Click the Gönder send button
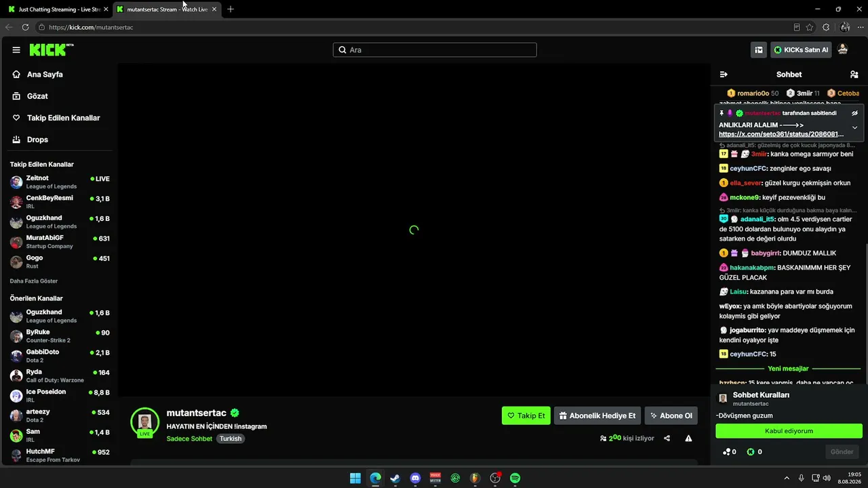 click(842, 451)
